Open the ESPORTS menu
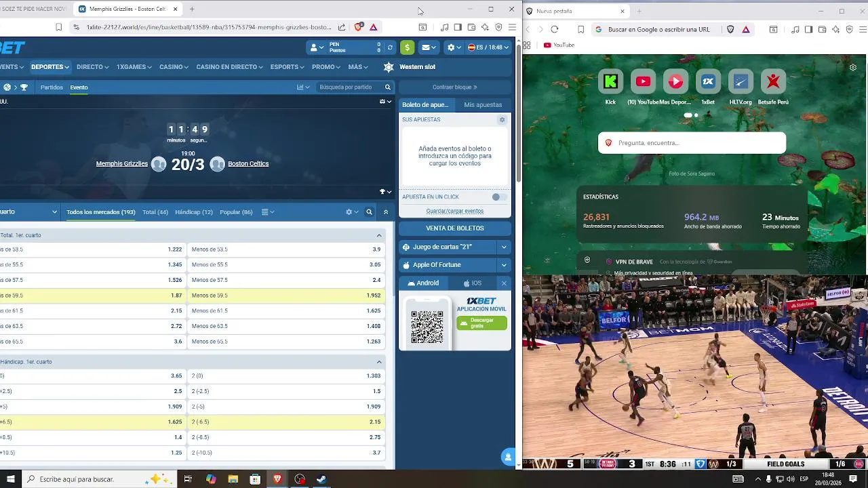The width and height of the screenshot is (868, 488). tap(288, 67)
